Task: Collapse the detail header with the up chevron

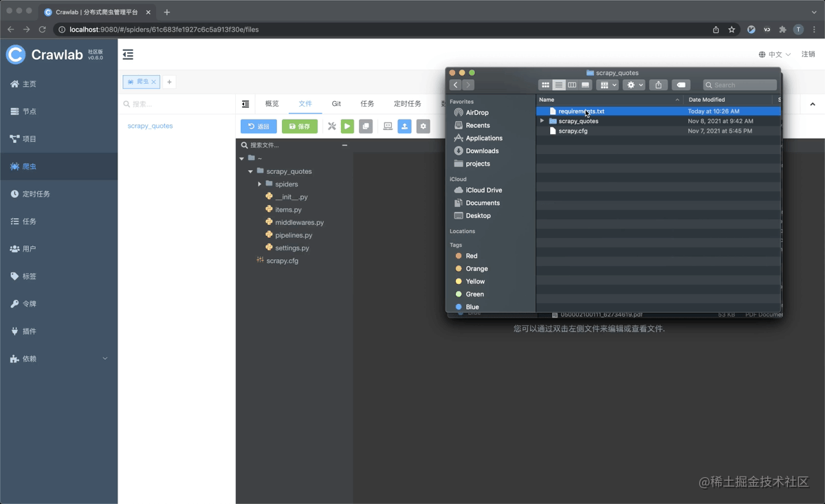Action: pyautogui.click(x=813, y=105)
